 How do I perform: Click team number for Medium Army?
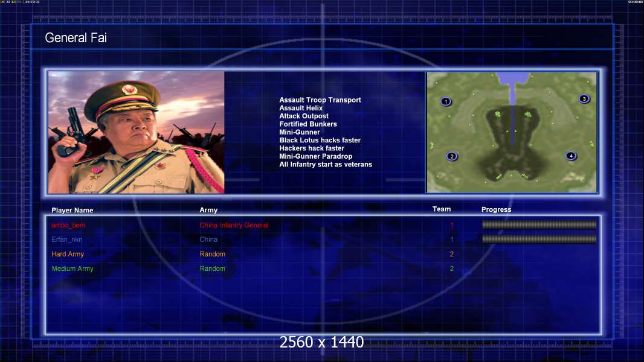[452, 268]
